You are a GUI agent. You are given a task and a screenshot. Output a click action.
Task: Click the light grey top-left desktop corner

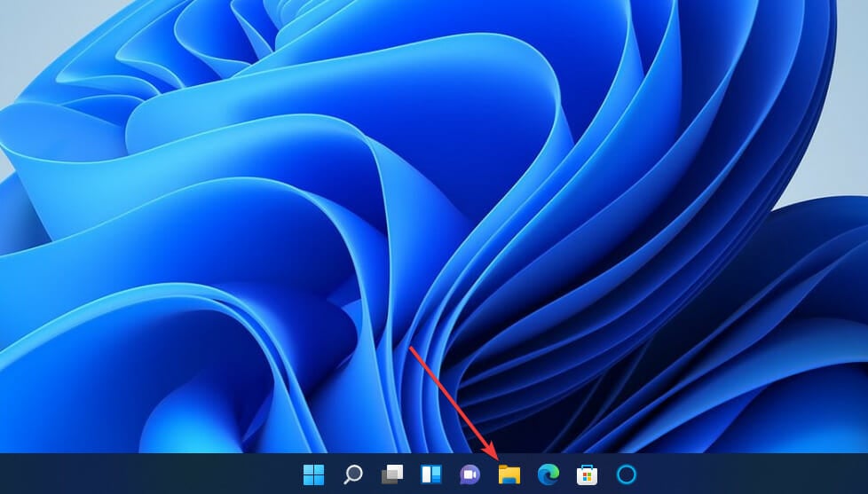[x=27, y=27]
